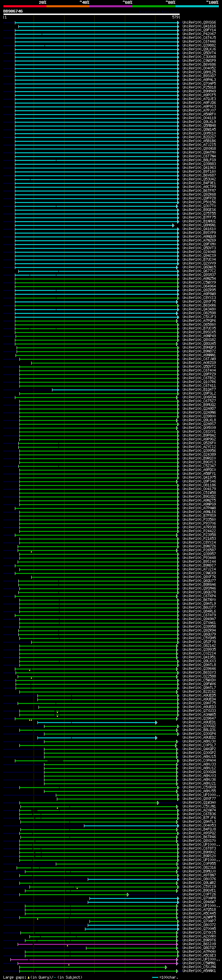This screenshot has width=222, height=980.
Task: Select the UniRef100_A9SPQ2 entry
Action: [x=199, y=833]
